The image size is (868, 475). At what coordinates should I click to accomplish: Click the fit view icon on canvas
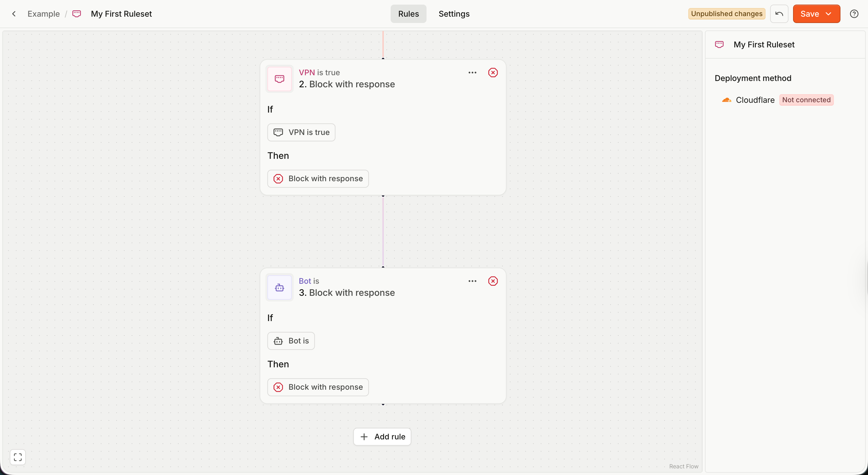point(18,457)
